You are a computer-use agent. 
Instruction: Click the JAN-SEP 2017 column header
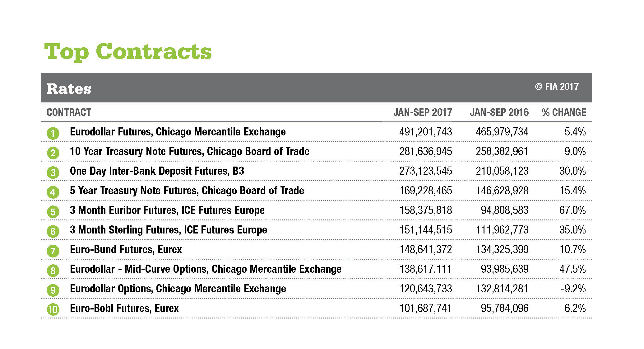423,112
